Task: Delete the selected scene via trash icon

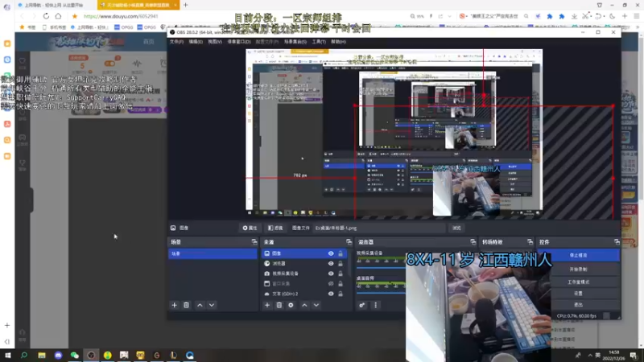Action: point(186,306)
